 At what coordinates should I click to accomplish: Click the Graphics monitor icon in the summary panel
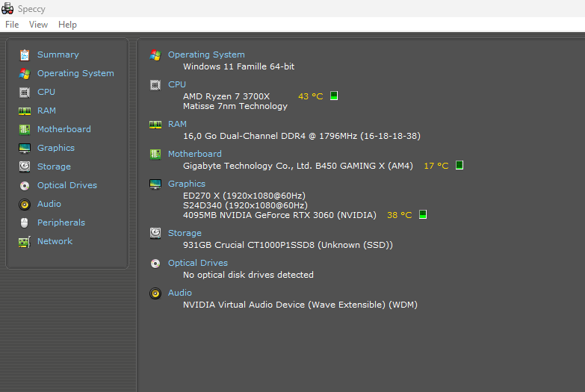[x=155, y=184]
